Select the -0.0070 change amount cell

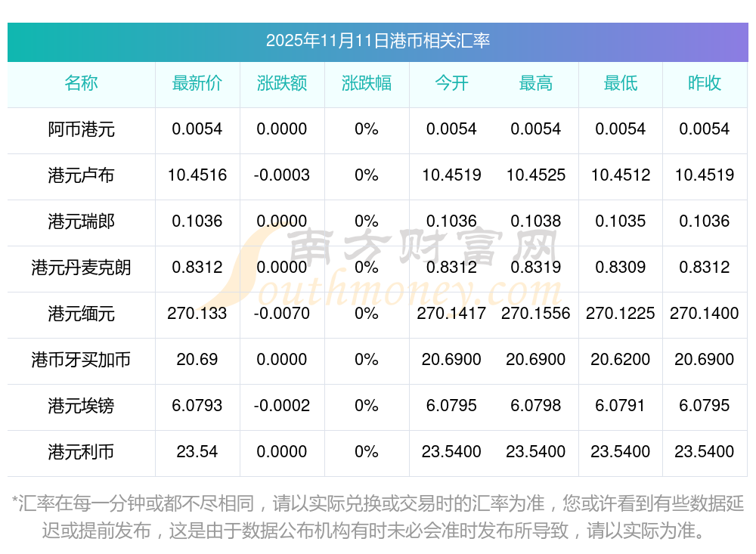pyautogui.click(x=282, y=314)
